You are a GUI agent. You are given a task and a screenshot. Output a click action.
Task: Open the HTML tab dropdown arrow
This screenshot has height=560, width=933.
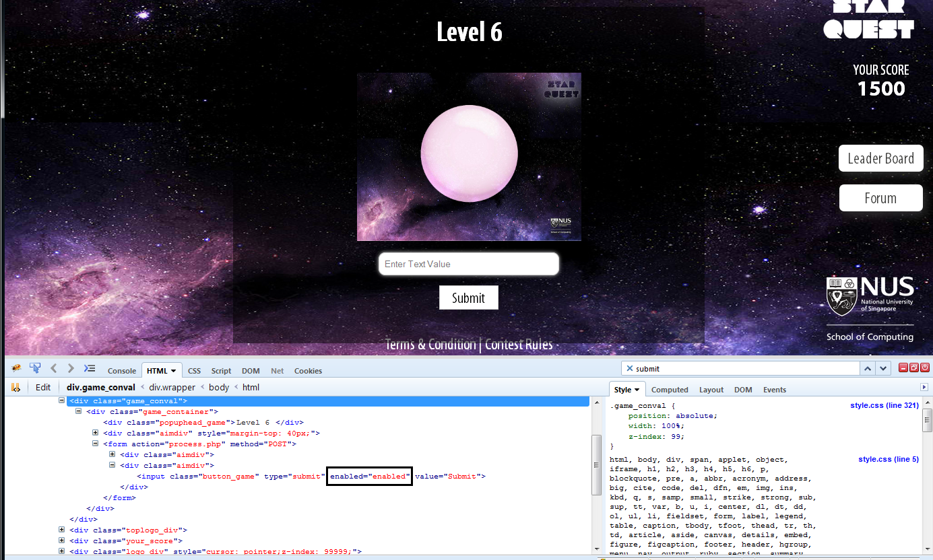point(174,371)
